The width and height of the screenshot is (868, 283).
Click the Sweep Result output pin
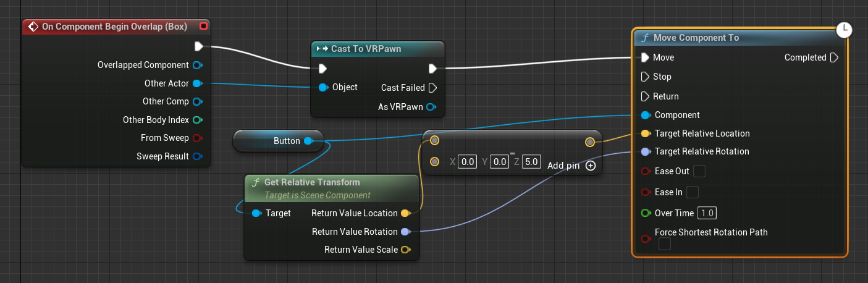197,156
